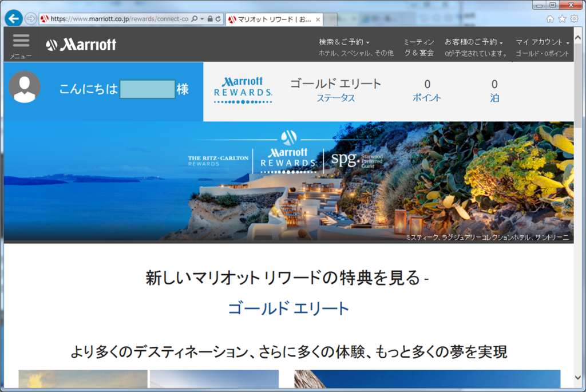Click the browser back arrow button

pyautogui.click(x=14, y=18)
